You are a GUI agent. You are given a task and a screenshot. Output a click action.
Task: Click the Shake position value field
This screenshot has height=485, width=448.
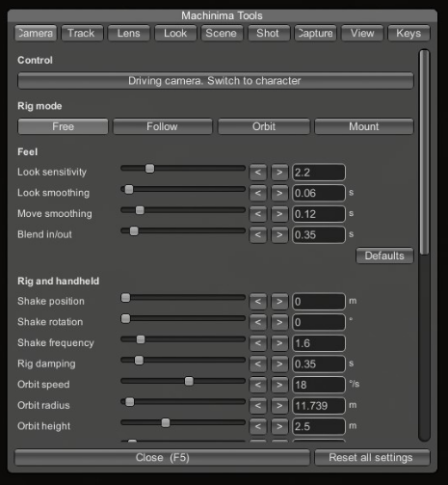tap(319, 302)
